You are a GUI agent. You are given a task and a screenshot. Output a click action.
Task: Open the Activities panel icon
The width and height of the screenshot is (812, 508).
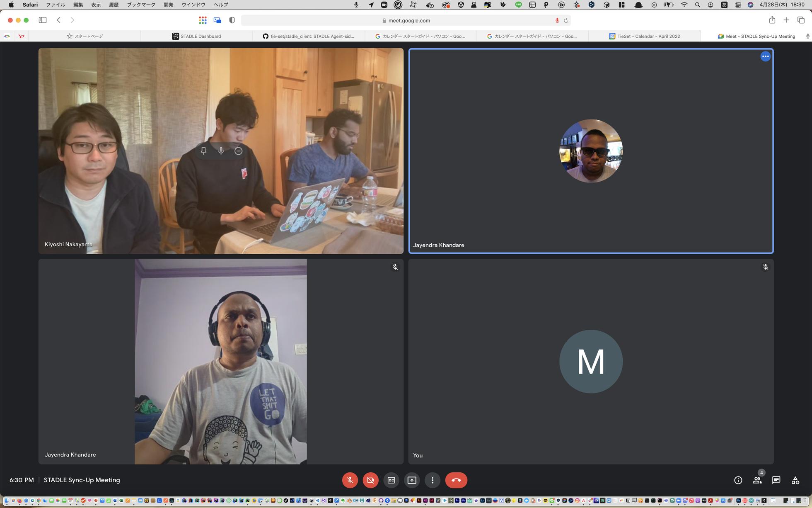pos(795,480)
